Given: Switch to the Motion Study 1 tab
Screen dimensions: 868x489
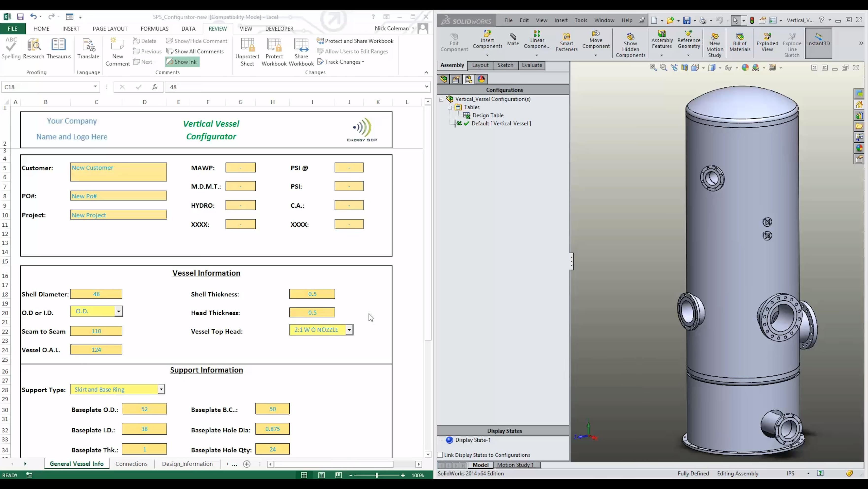Looking at the screenshot, I should point(516,465).
